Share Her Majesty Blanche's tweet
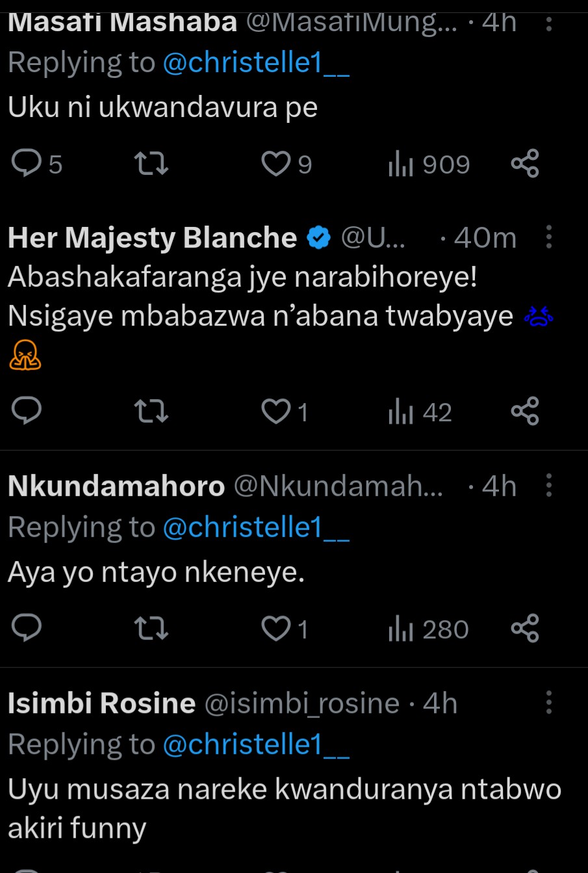588x873 pixels. tap(525, 411)
